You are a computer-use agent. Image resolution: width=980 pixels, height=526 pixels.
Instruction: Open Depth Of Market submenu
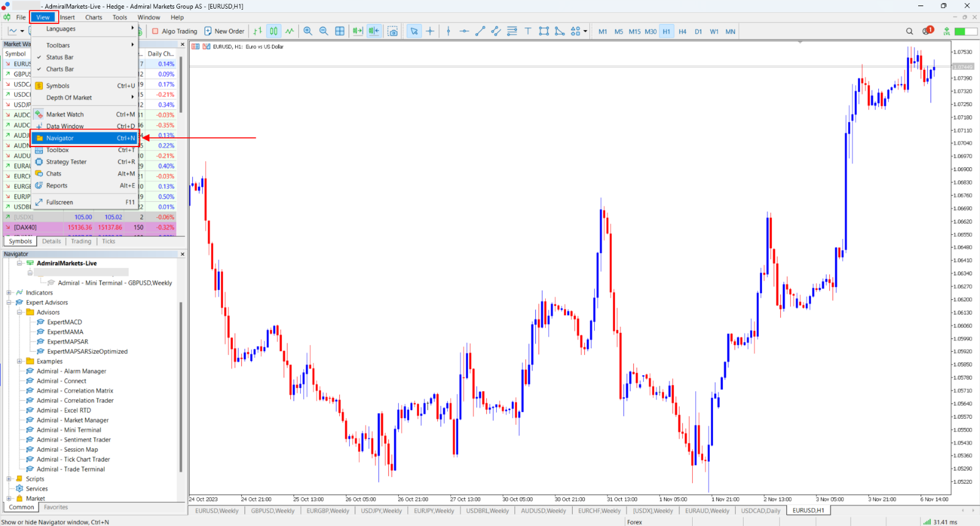click(x=85, y=97)
